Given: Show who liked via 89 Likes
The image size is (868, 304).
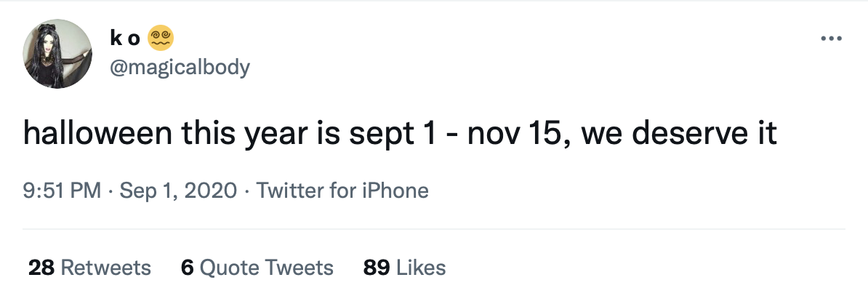Looking at the screenshot, I should pos(404,268).
